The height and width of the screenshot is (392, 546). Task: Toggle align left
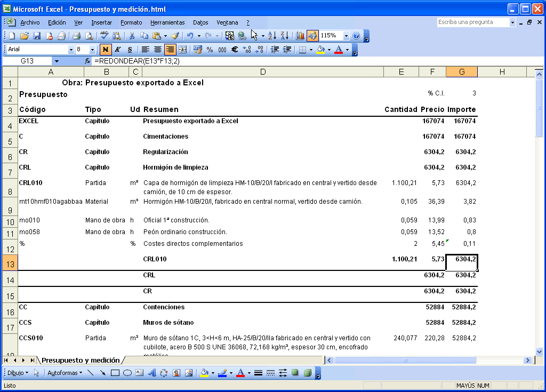coord(145,50)
